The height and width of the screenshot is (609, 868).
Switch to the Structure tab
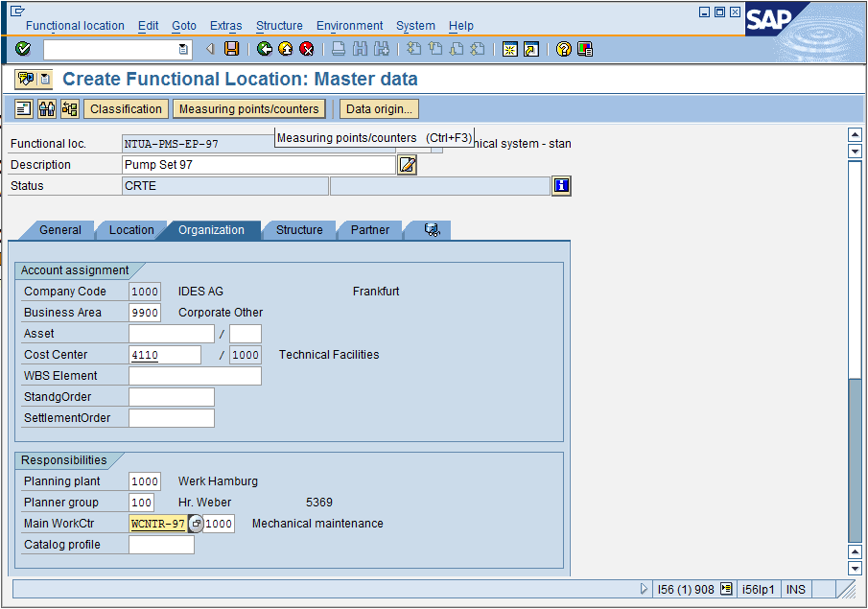299,230
